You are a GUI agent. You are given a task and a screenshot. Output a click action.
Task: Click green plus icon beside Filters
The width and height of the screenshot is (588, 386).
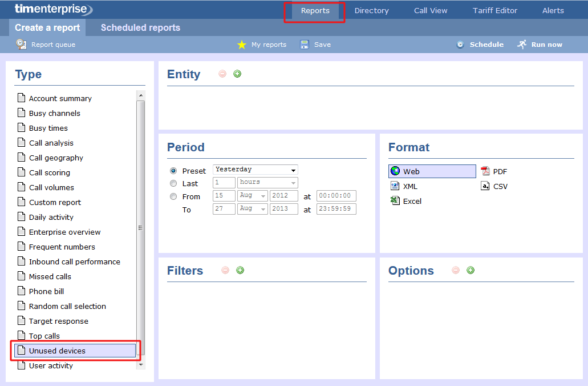click(x=240, y=270)
